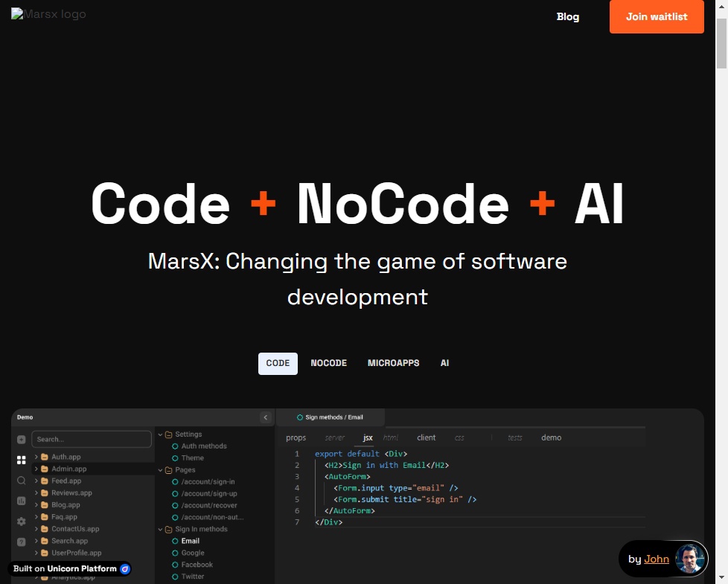
Task: Expand the Admin.app folder
Action: tap(36, 469)
